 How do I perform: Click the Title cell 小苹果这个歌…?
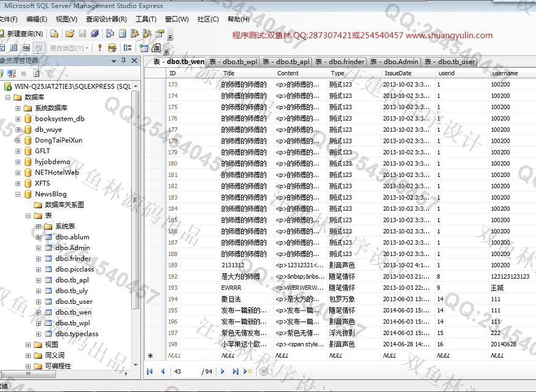(247, 344)
